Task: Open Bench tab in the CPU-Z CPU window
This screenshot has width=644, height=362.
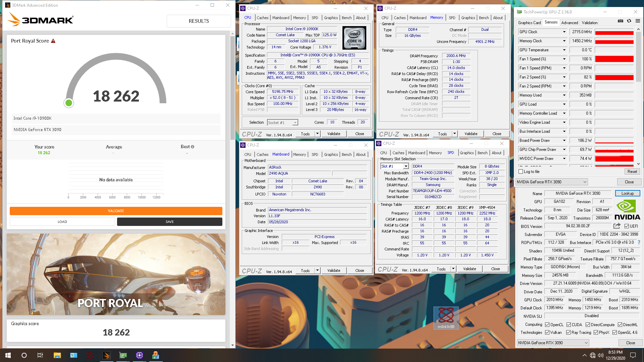Action: 346,18
